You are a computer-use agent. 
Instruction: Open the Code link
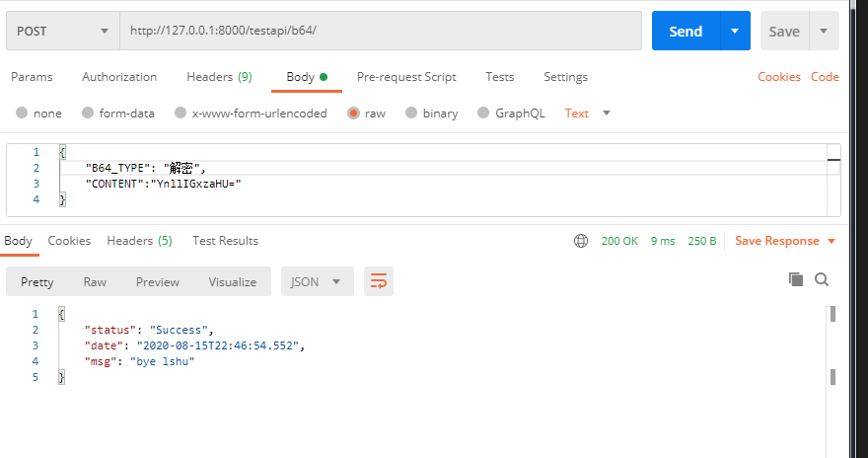point(825,77)
